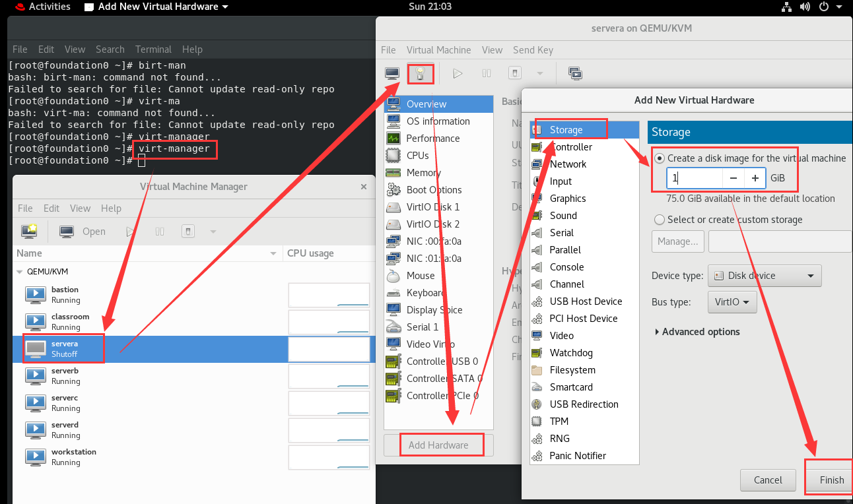Click the shutdown icon in Virtual Machine Manager toolbar
The width and height of the screenshot is (853, 504).
[x=188, y=232]
